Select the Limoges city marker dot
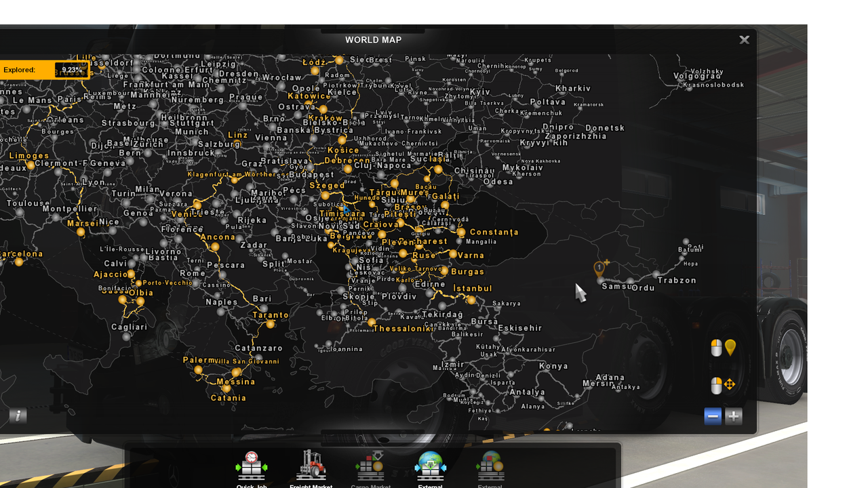 click(31, 165)
